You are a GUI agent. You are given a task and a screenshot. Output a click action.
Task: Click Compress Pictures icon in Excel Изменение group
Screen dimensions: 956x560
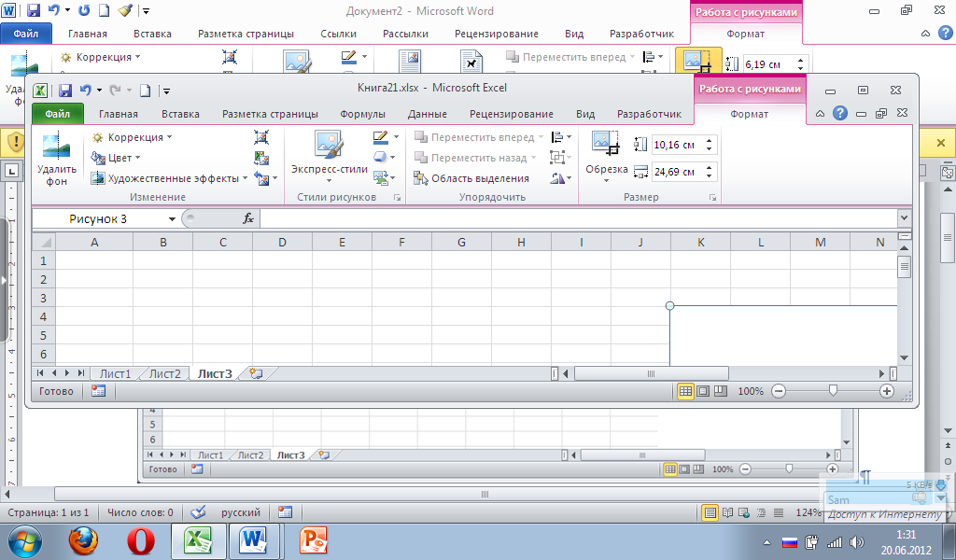pos(261,137)
